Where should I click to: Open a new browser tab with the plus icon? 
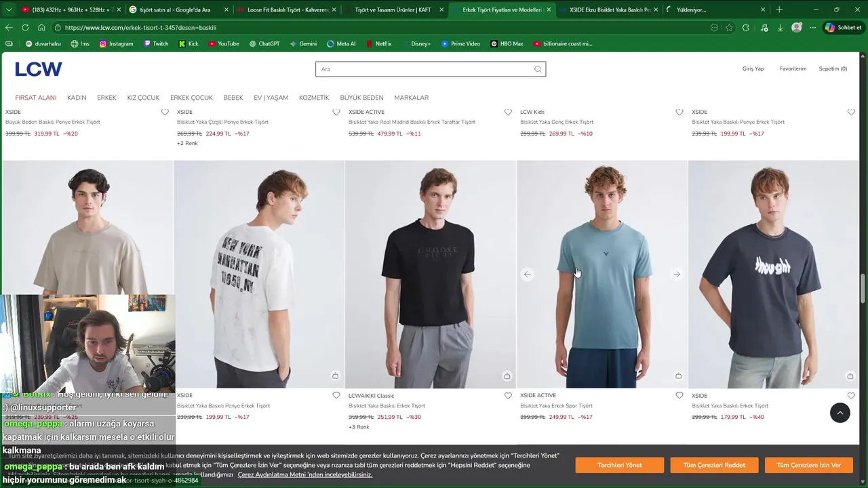[x=779, y=9]
